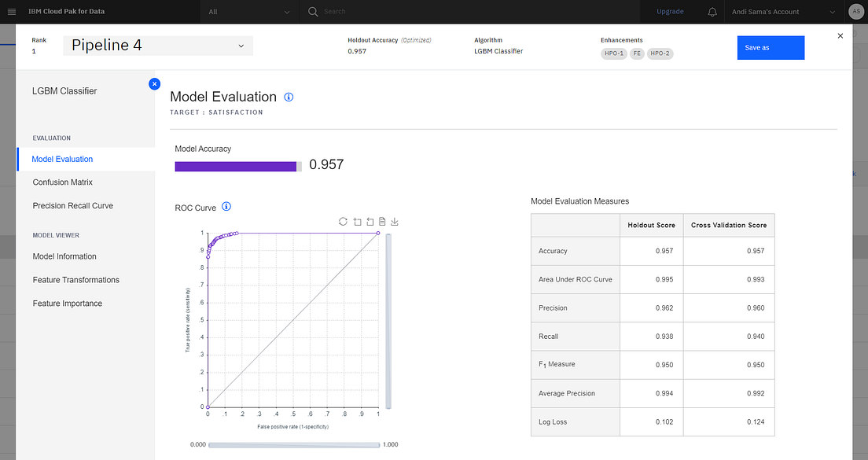The height and width of the screenshot is (460, 868).
Task: Download the ROC Curve chart
Action: point(394,222)
